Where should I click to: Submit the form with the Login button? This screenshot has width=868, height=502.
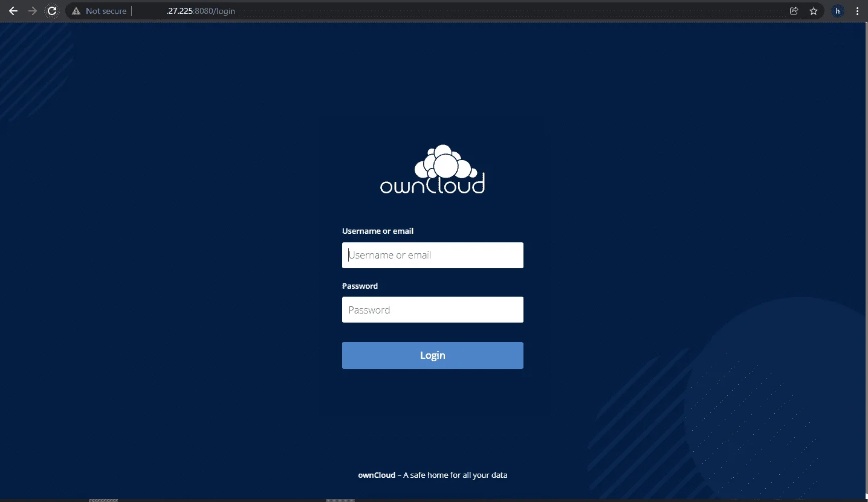click(x=433, y=355)
